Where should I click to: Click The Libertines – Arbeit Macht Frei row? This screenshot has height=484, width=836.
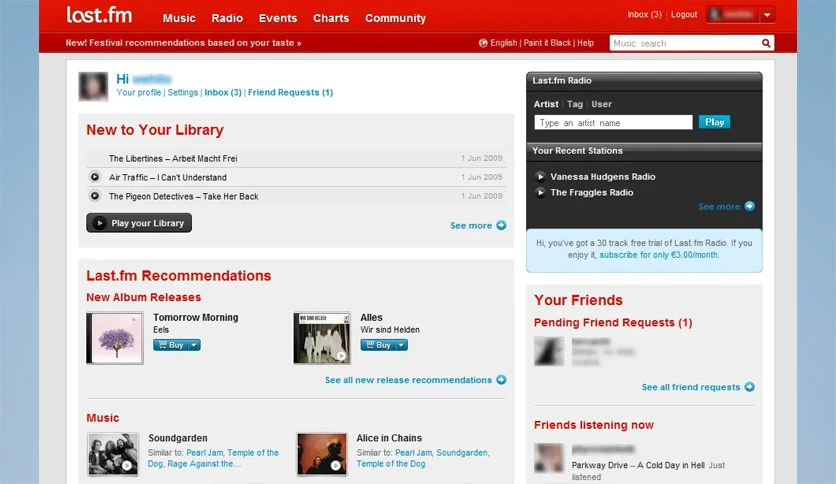(296, 158)
